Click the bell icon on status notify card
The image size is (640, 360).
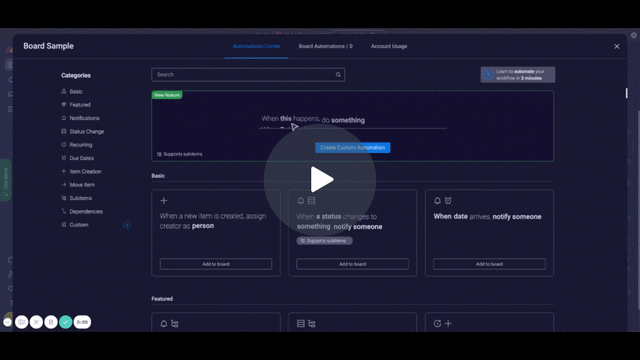[x=301, y=200]
